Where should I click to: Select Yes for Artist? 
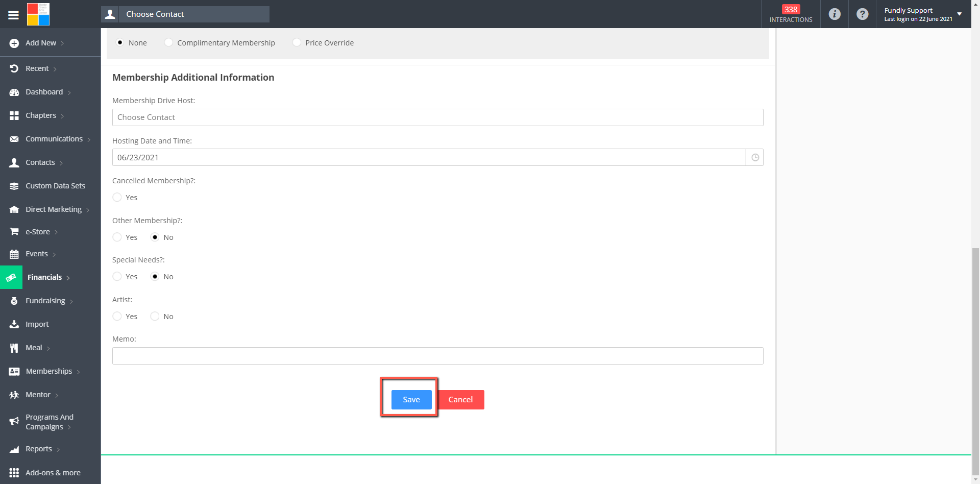click(x=117, y=316)
